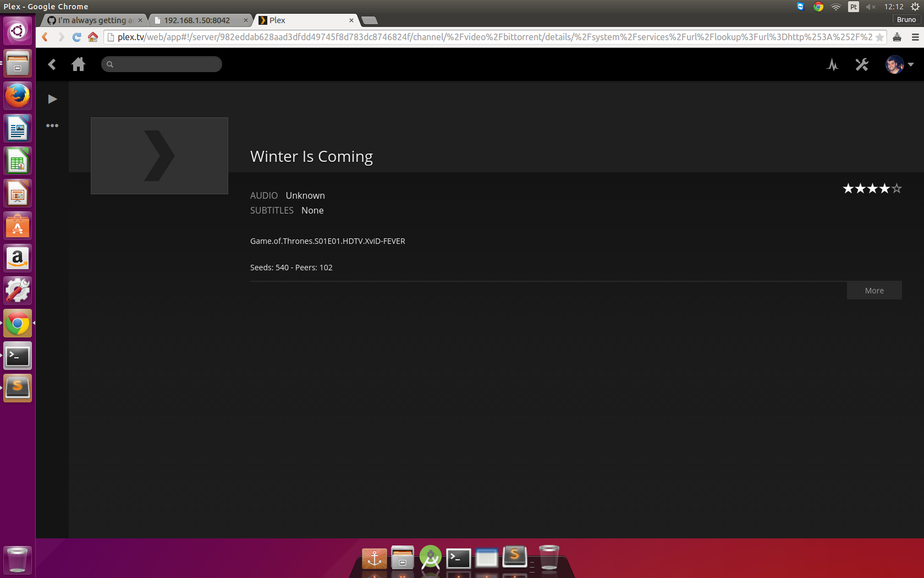Set rating to five stars
The height and width of the screenshot is (578, 924).
897,189
